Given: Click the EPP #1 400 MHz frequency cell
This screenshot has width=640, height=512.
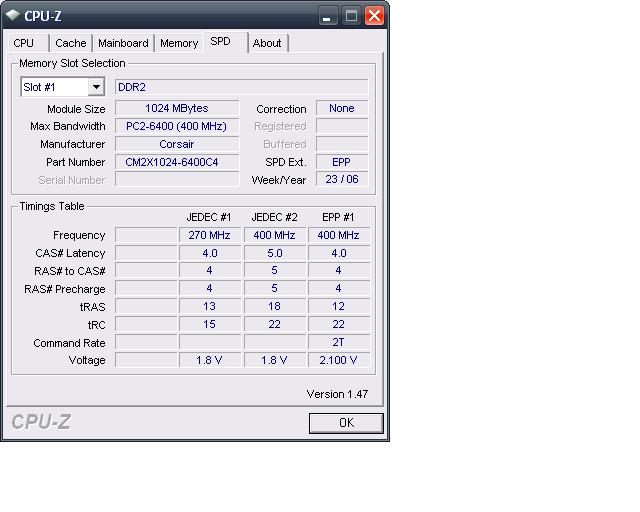Looking at the screenshot, I should tap(339, 235).
